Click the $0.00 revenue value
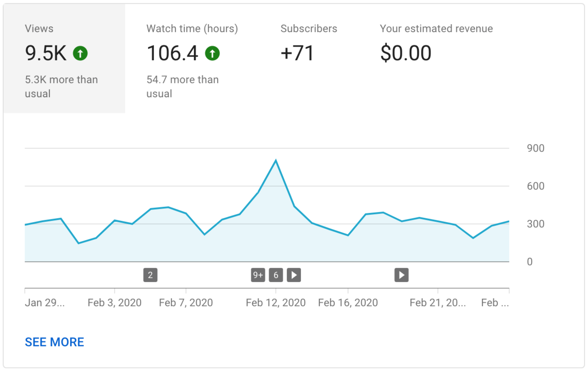This screenshot has width=588, height=370. (406, 53)
